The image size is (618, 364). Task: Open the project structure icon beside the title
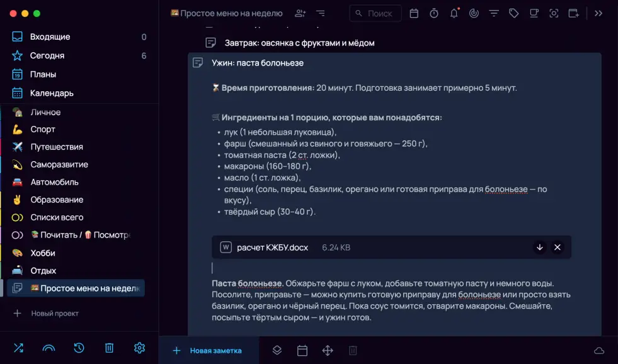pos(321,13)
